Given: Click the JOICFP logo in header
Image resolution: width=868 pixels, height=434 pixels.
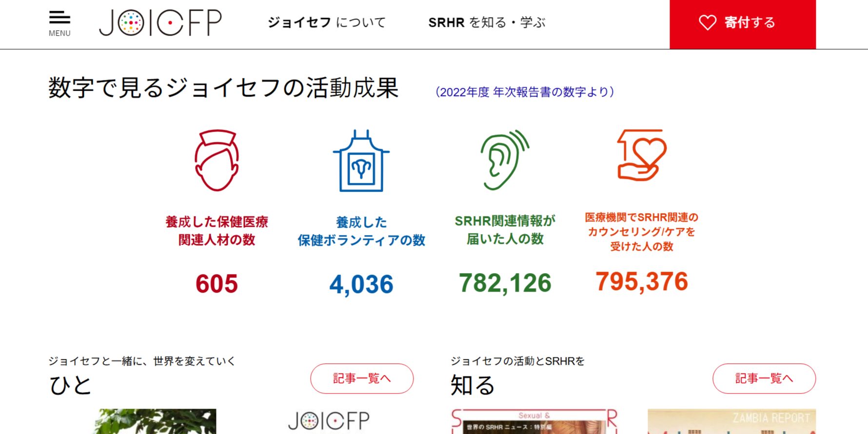Looking at the screenshot, I should click(160, 22).
